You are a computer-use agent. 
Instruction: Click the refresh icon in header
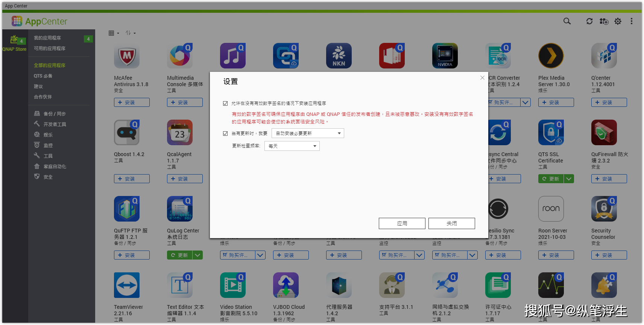pos(589,21)
